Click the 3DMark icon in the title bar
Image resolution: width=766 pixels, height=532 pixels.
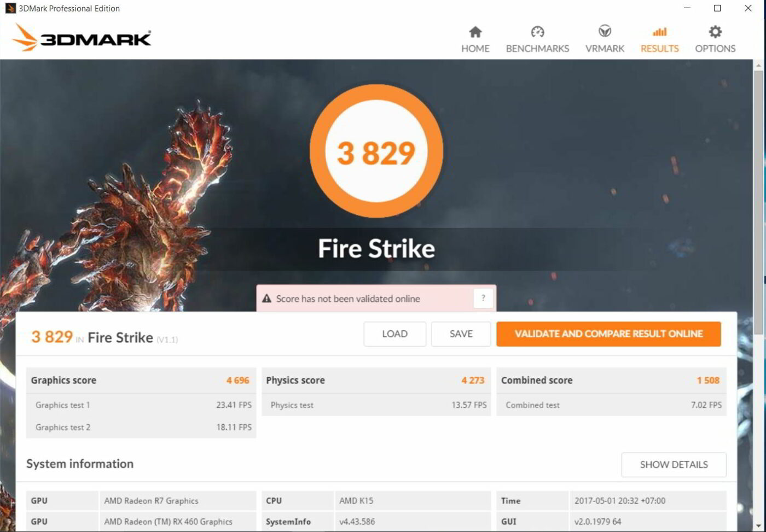pos(11,8)
